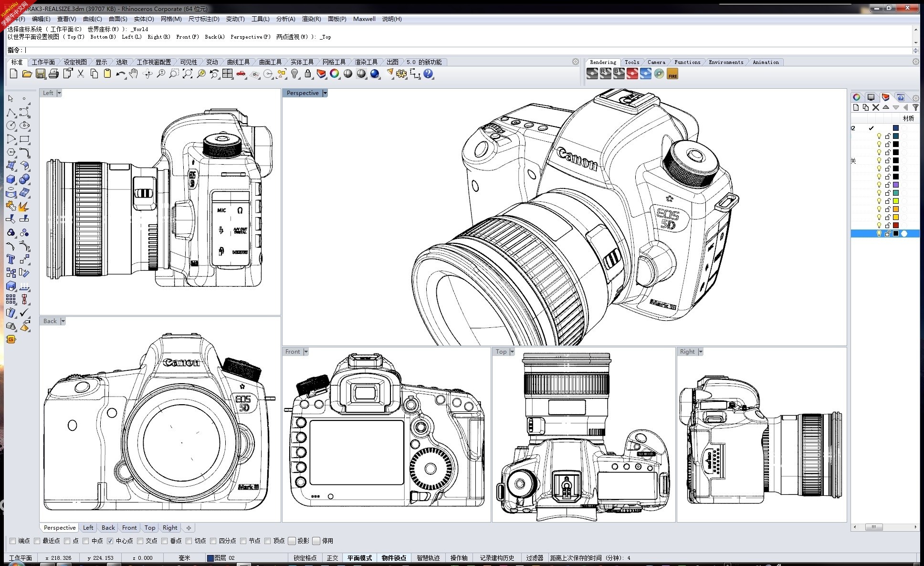This screenshot has width=924, height=566.
Task: Click the blue Help question mark icon
Action: pyautogui.click(x=428, y=73)
